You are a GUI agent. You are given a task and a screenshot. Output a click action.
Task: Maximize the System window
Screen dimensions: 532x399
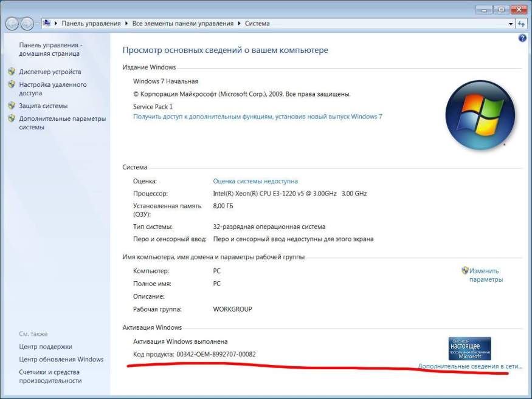click(502, 10)
